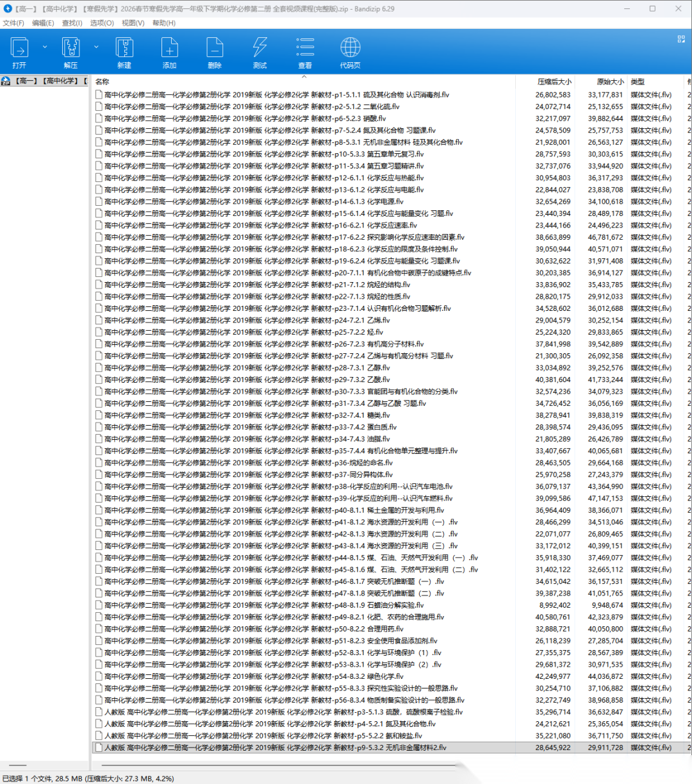Open the 帮助(H) menu
This screenshot has width=692, height=784.
164,23
